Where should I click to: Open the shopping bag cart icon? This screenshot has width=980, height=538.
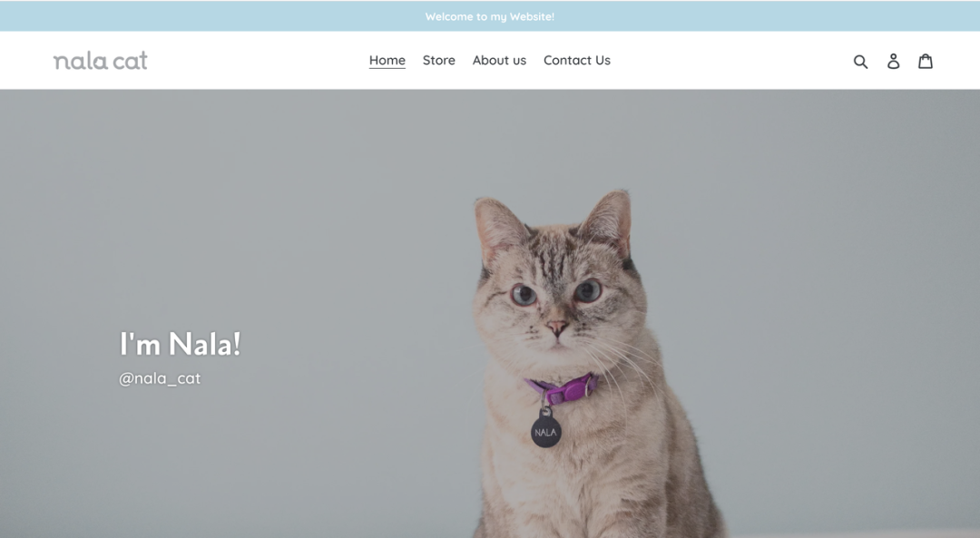tap(926, 61)
